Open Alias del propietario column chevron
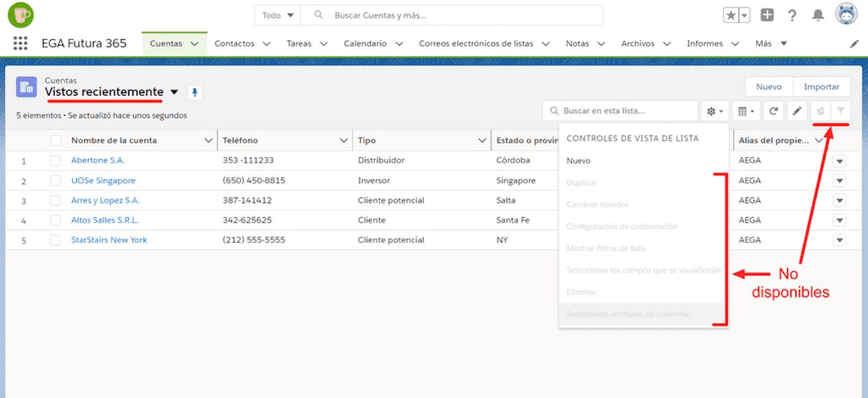The height and width of the screenshot is (398, 868). coord(820,141)
